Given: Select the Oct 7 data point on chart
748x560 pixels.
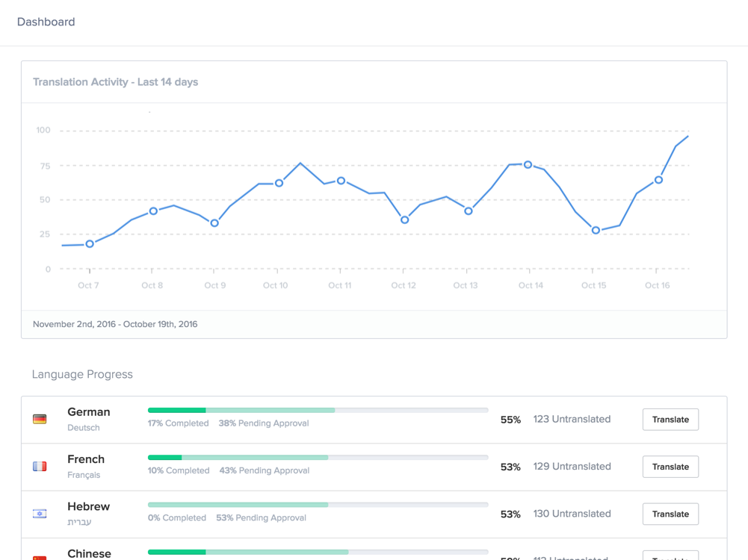Looking at the screenshot, I should [90, 244].
